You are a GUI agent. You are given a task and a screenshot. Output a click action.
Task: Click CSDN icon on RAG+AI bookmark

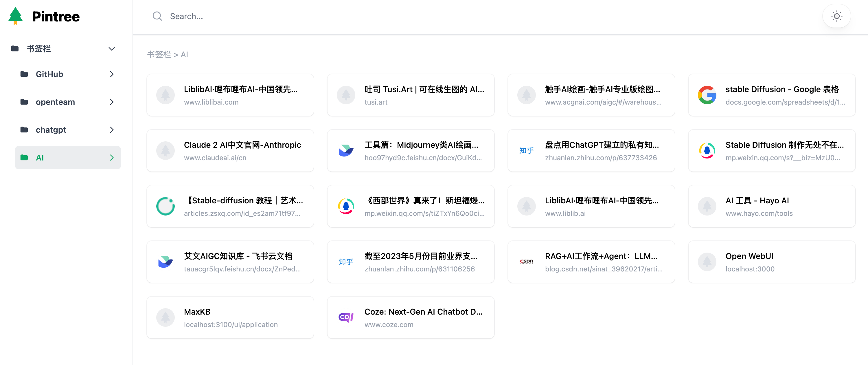pyautogui.click(x=526, y=262)
